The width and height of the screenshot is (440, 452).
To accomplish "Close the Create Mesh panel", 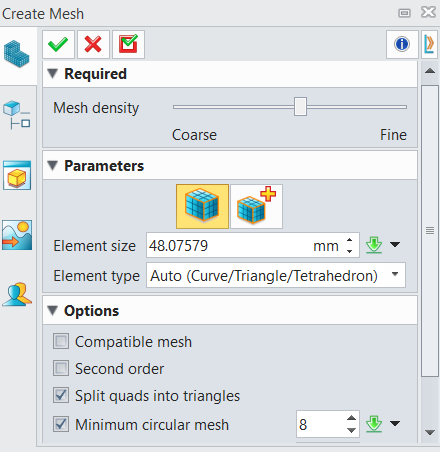I will [428, 12].
